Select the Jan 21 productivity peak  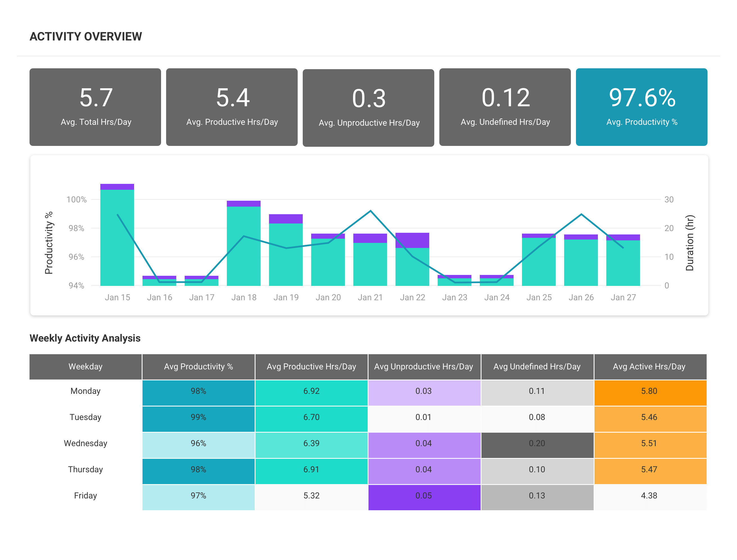(370, 211)
